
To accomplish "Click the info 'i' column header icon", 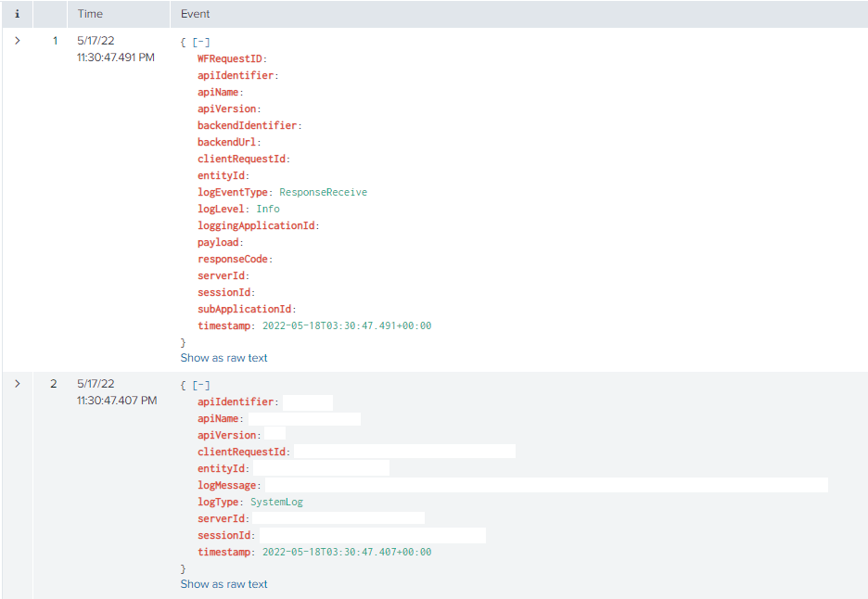I will [x=17, y=14].
